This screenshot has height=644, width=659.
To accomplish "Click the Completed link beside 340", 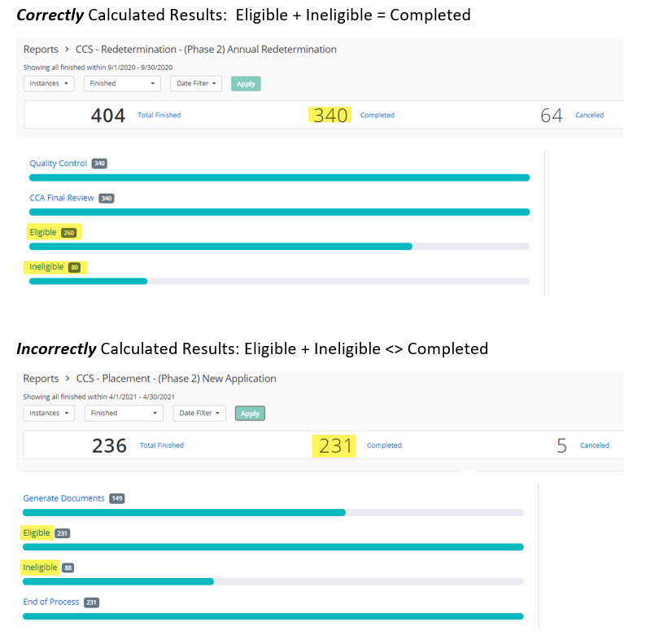I will pos(377,116).
